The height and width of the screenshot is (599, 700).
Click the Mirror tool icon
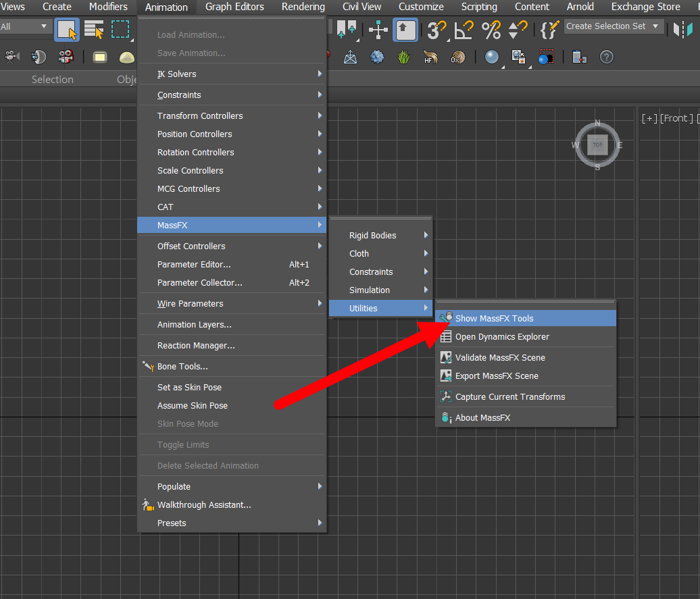point(683,30)
